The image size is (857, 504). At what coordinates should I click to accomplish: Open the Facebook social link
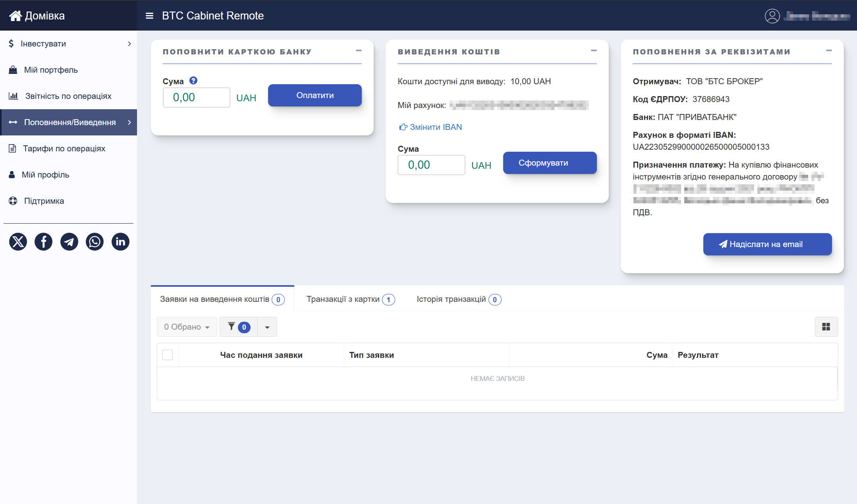coord(44,242)
